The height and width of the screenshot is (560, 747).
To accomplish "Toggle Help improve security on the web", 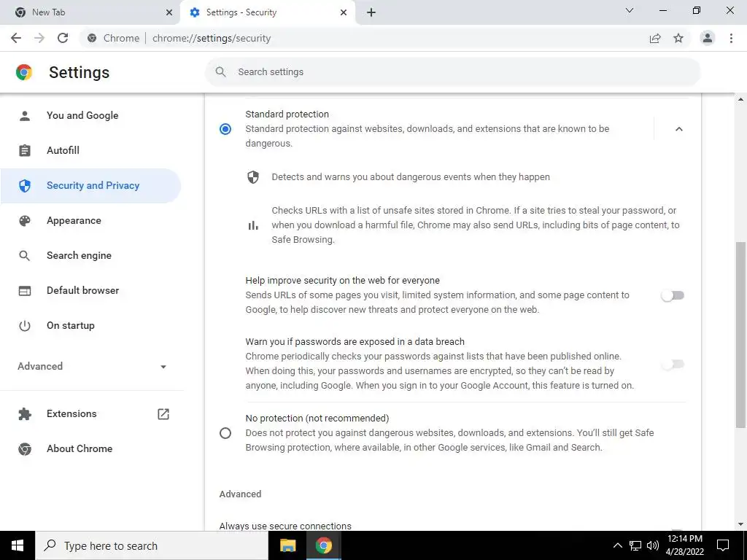I will [673, 296].
